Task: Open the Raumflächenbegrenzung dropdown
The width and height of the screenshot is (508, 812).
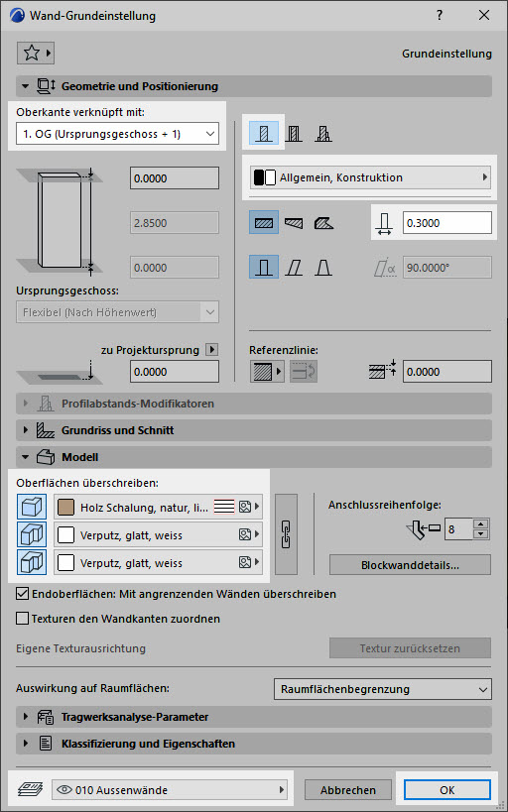Action: click(x=383, y=689)
